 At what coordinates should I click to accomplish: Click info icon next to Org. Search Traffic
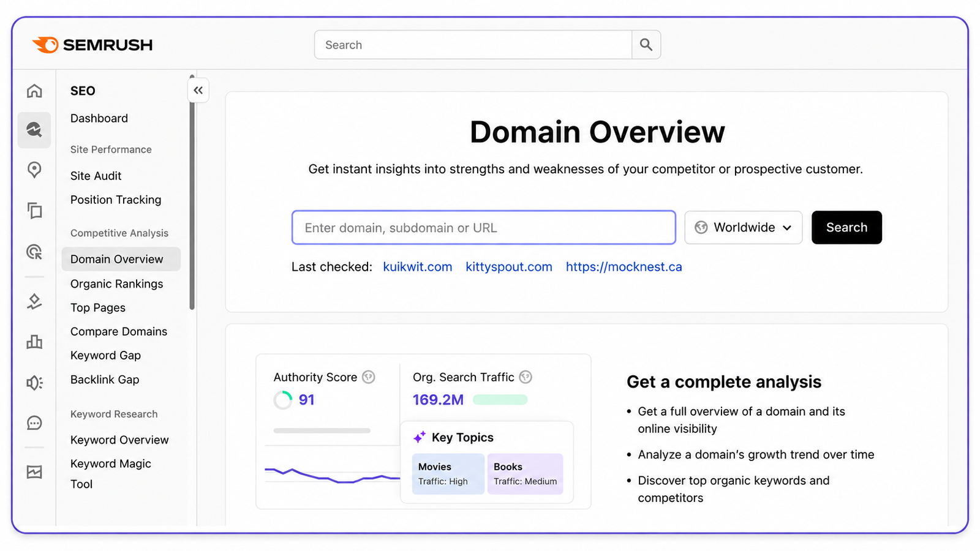(x=526, y=377)
